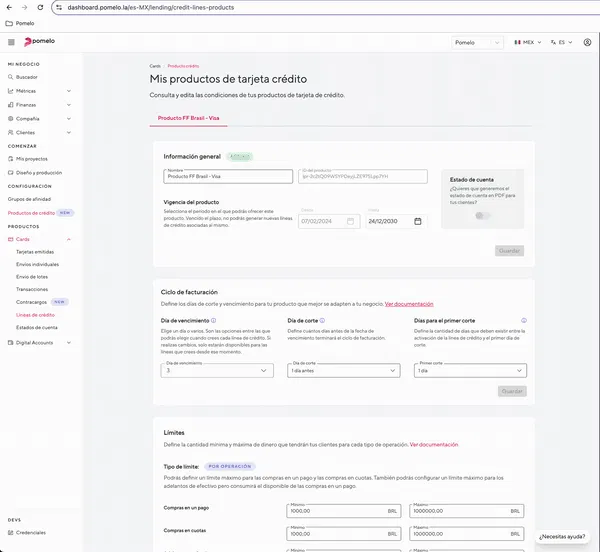Image resolution: width=600 pixels, height=552 pixels.
Task: Open the Pomelo bookmarks folder
Action: [x=20, y=23]
